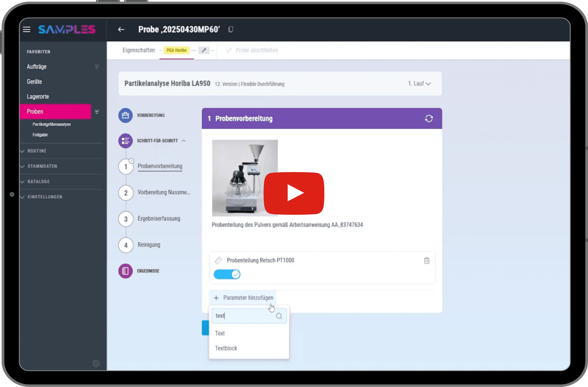Viewport: 588px width, 387px height.
Task: Collapse the Schritt-für-Schritt section chevron
Action: (x=184, y=141)
